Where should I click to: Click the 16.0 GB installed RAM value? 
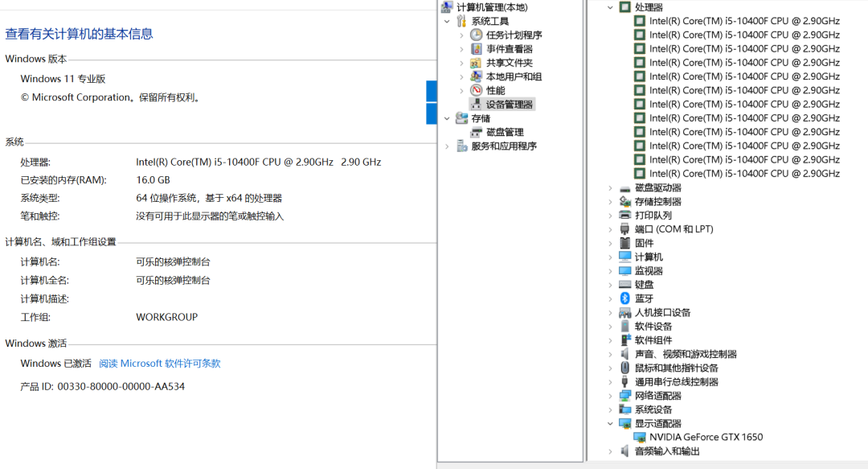point(153,180)
